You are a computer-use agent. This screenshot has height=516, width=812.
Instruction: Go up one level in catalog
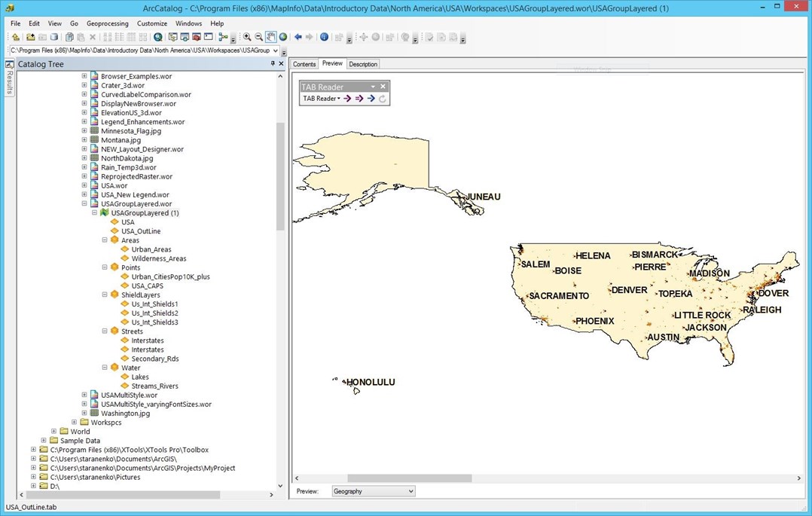(16, 38)
